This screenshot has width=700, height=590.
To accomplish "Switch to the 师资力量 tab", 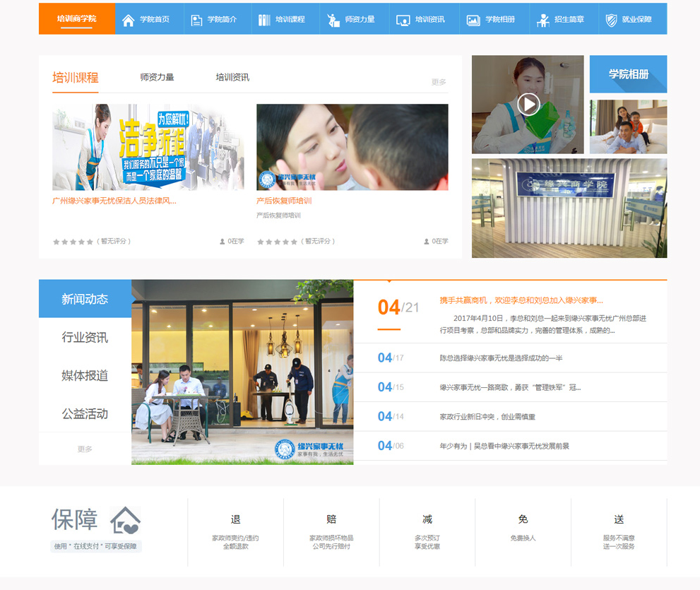I will 157,78.
